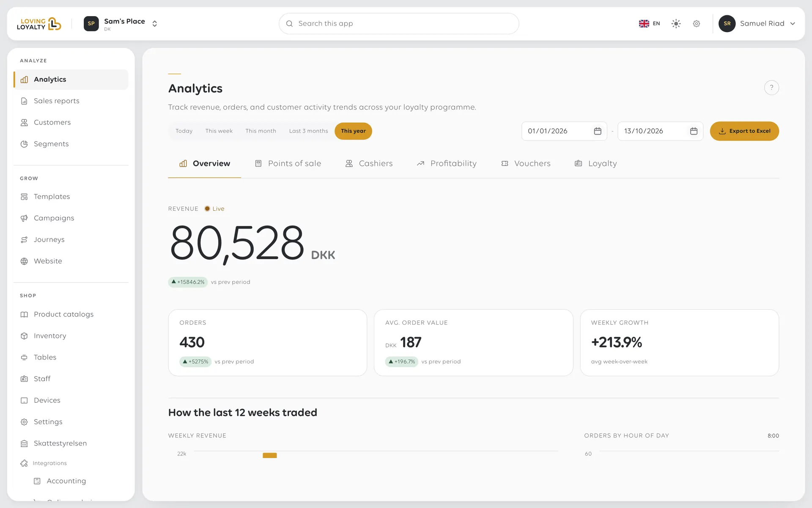Select the Last 3 months filter

[308, 131]
